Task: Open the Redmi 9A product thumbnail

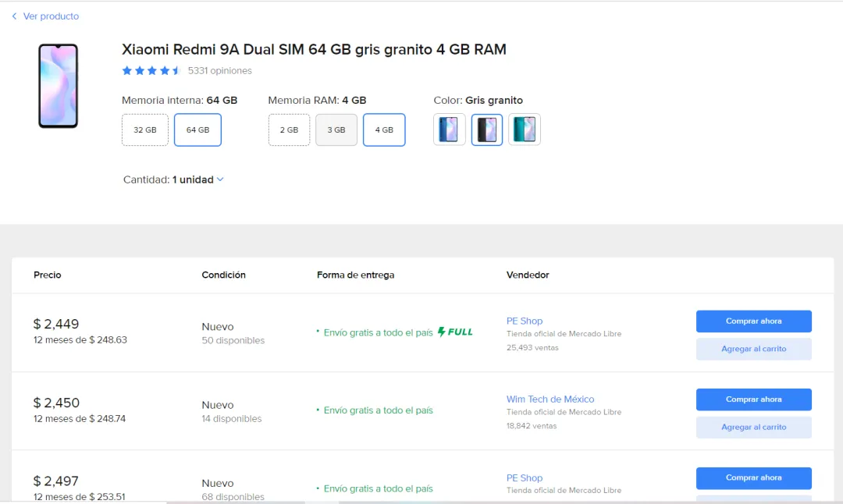Action: [59, 86]
